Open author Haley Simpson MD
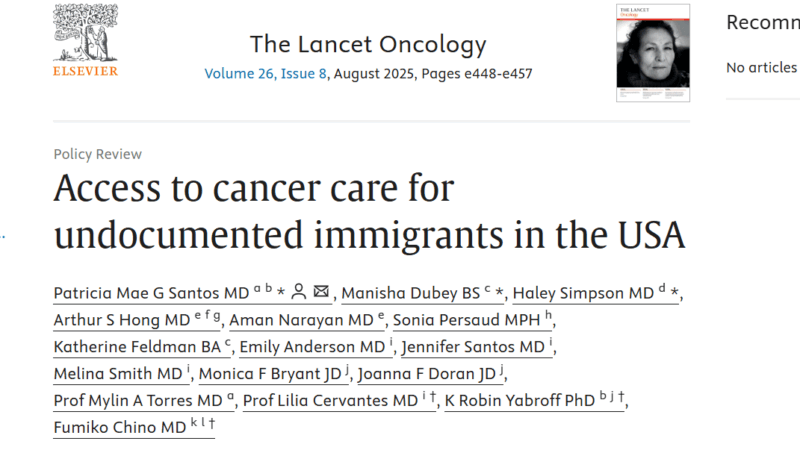 [x=583, y=293]
